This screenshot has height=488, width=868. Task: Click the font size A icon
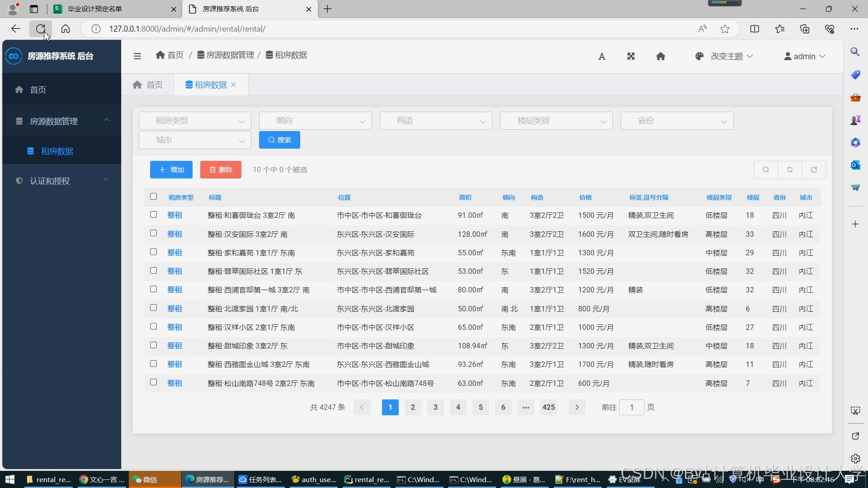point(602,56)
